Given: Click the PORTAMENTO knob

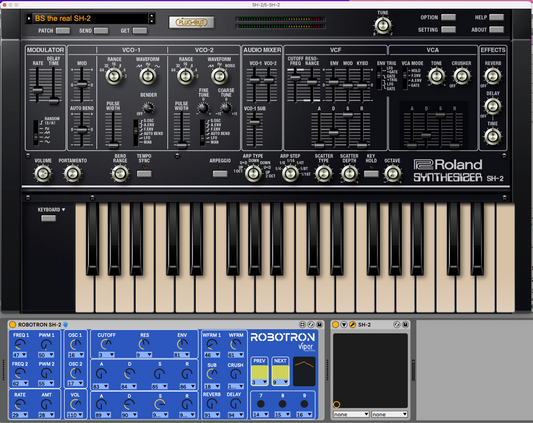Looking at the screenshot, I should (72, 174).
